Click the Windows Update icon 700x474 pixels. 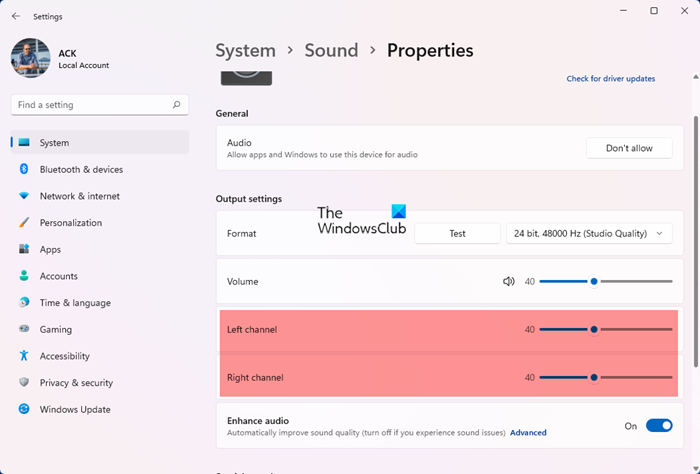(x=24, y=409)
